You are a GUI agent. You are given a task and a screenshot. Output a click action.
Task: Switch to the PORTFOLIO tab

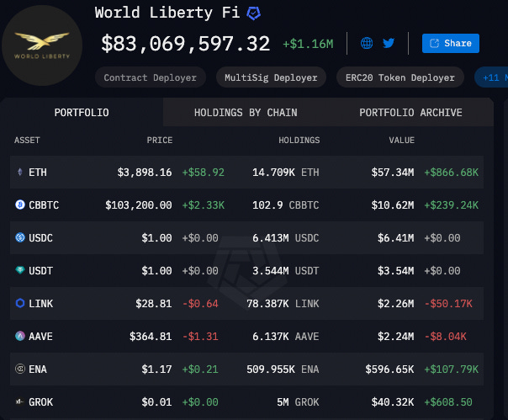click(82, 113)
